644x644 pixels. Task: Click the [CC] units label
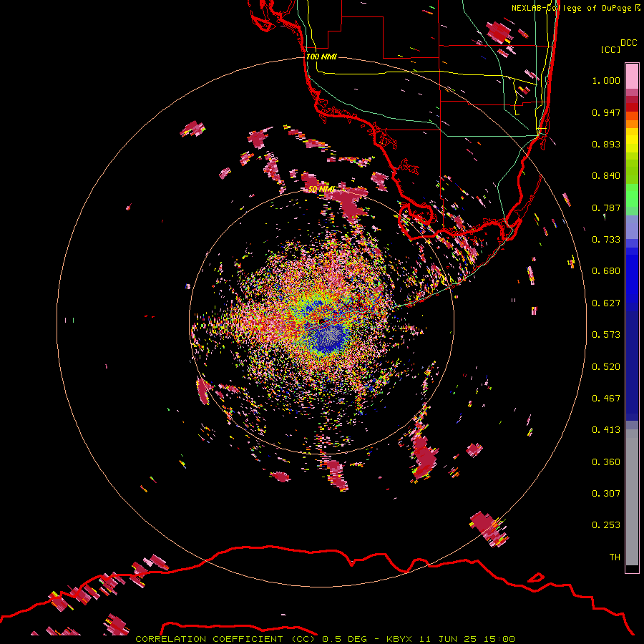610,49
